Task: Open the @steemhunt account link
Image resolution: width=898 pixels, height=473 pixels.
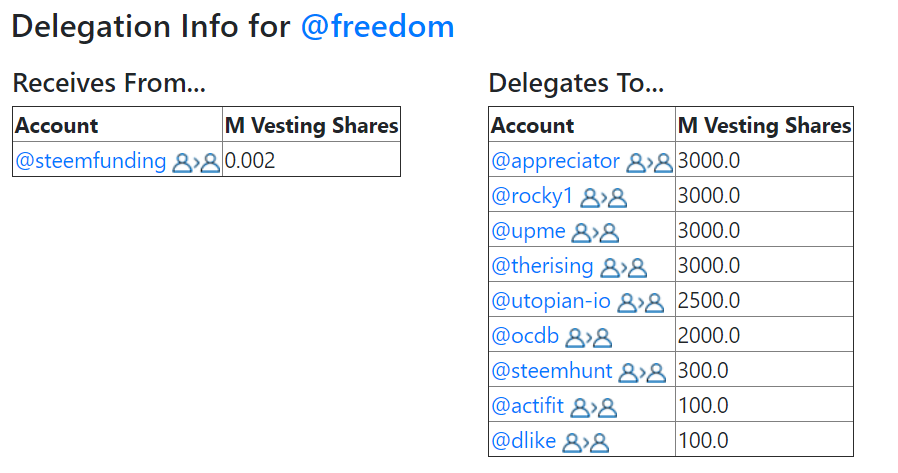Action: (x=552, y=370)
